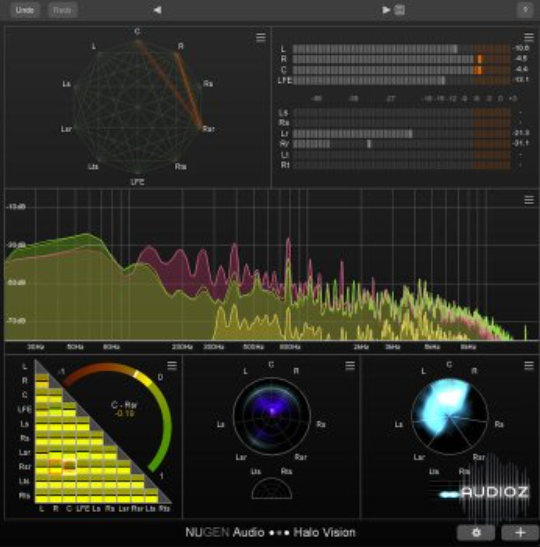The image size is (540, 547).
Task: Click the L channel level meter bar
Action: coord(402,49)
